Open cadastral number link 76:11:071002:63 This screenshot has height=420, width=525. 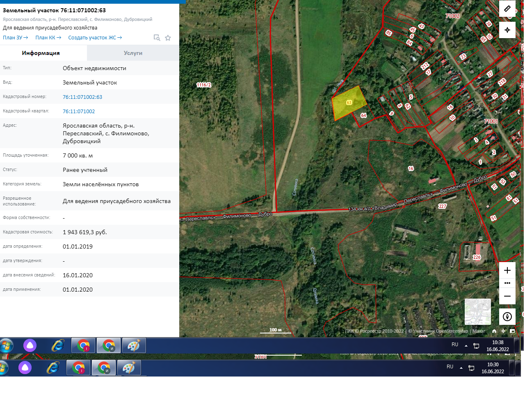click(x=82, y=97)
